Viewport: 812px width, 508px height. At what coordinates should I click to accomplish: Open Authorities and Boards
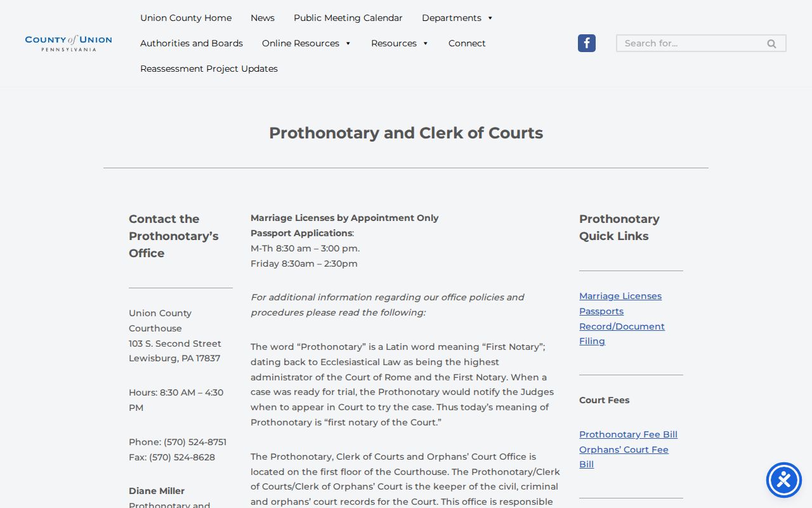point(192,43)
